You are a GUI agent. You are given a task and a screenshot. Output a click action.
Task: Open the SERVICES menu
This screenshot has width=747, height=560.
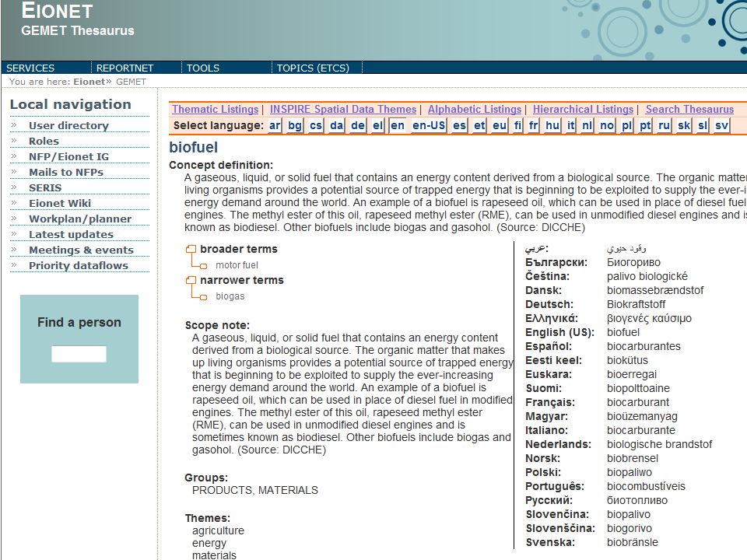pyautogui.click(x=30, y=68)
